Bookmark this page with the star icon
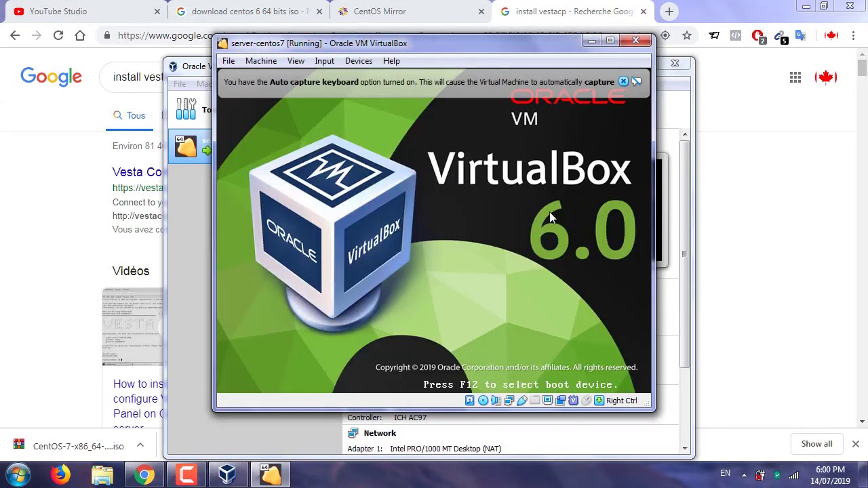Screen dimensions: 868x488 (x=687, y=35)
